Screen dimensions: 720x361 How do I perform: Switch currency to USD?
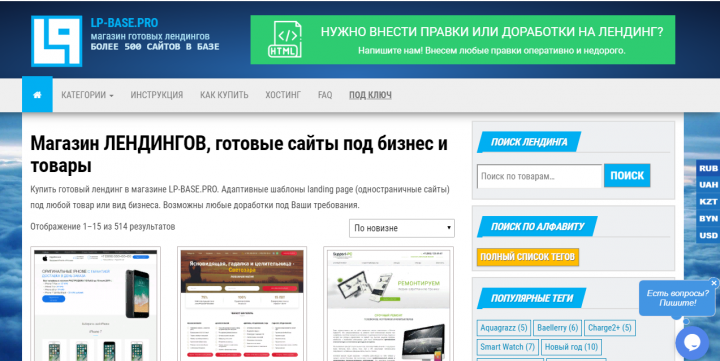click(x=708, y=235)
